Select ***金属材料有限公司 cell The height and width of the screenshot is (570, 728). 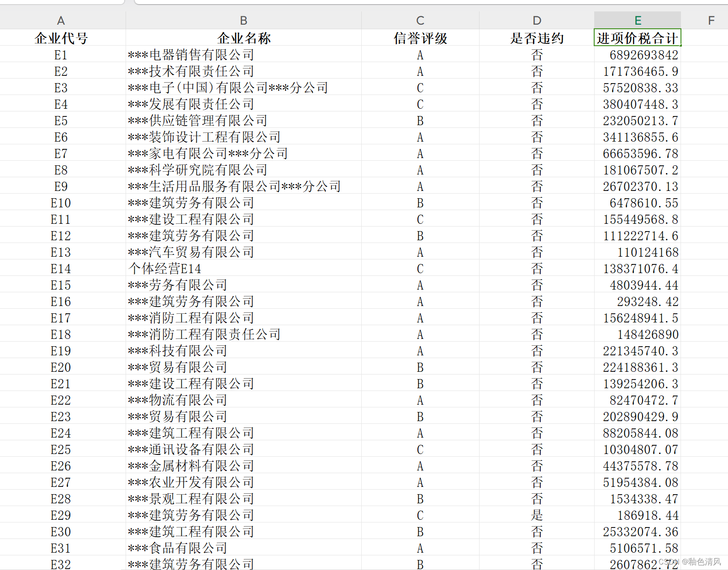pyautogui.click(x=243, y=466)
